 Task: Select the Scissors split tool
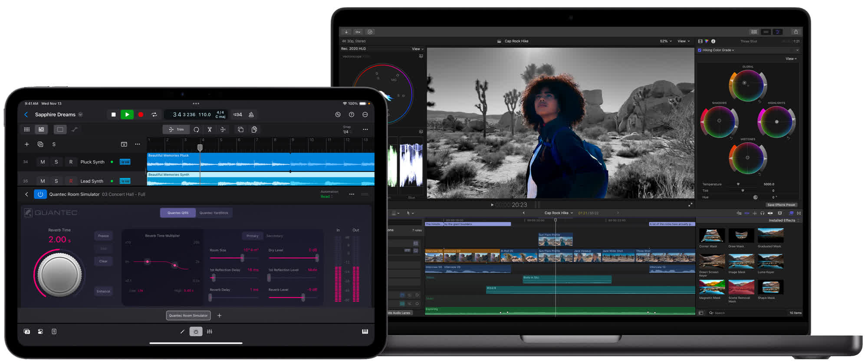[210, 129]
